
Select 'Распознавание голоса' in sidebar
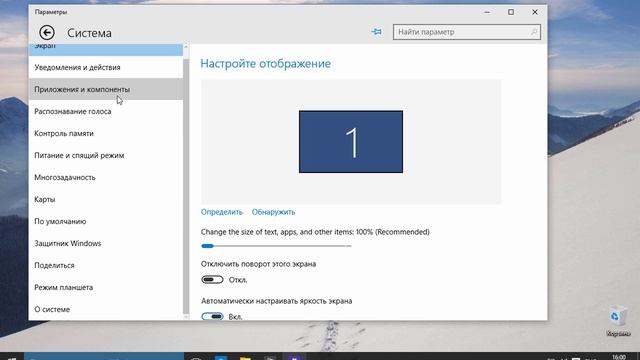point(106,111)
